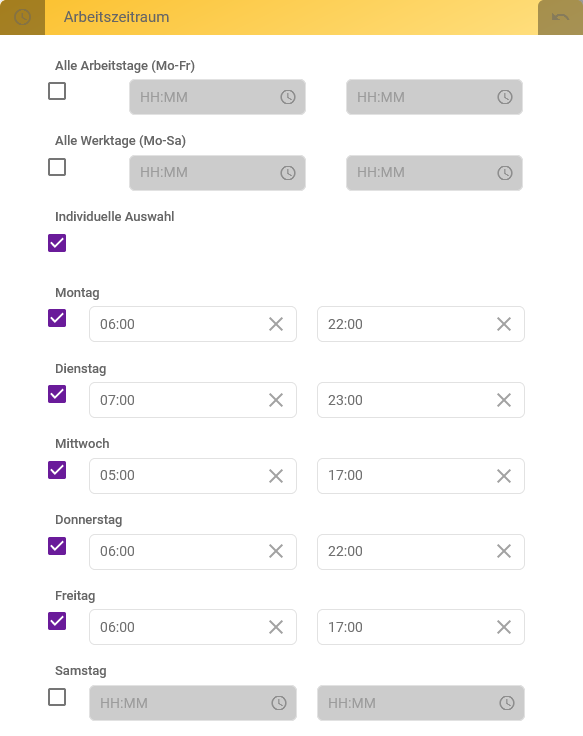Enable the Alle Werktage (Mo-Sa) checkbox
Viewport: 583px width, 736px height.
coord(57,167)
